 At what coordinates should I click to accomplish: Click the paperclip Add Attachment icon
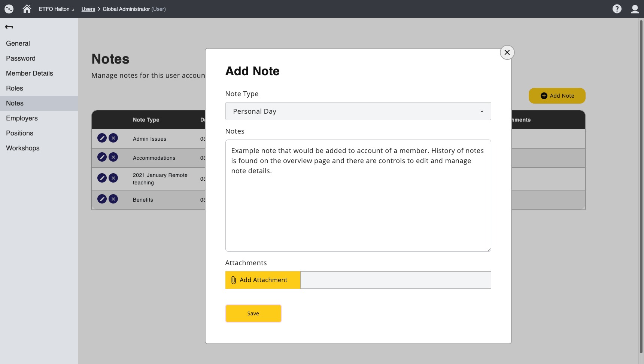point(234,280)
